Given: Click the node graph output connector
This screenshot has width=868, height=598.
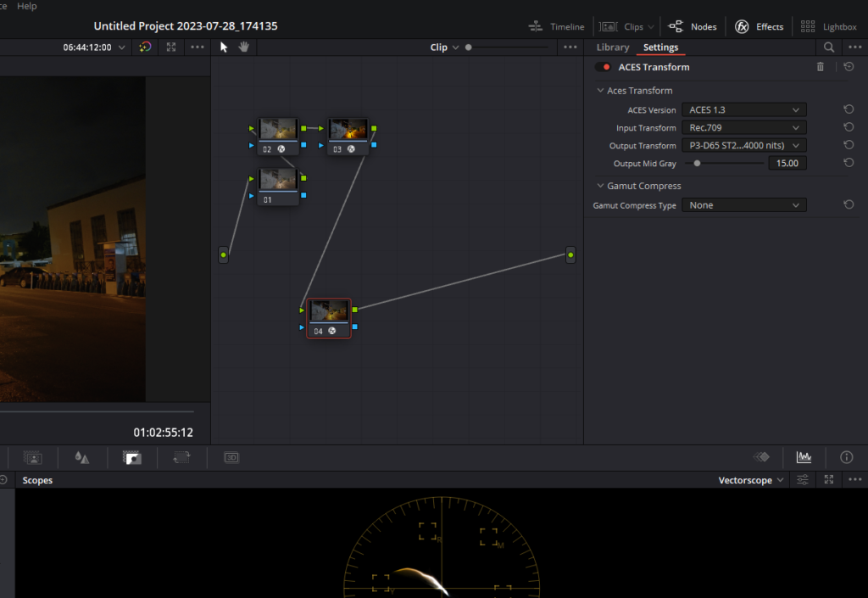Looking at the screenshot, I should (570, 254).
